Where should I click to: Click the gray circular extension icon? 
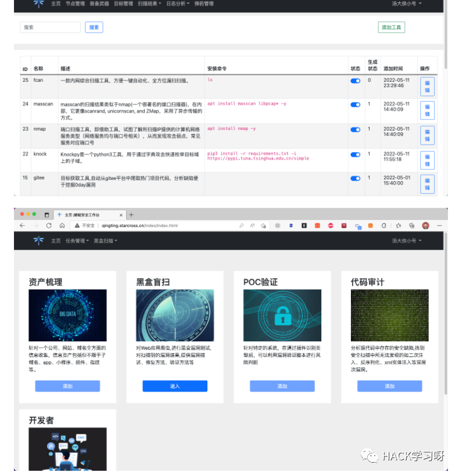(277, 226)
